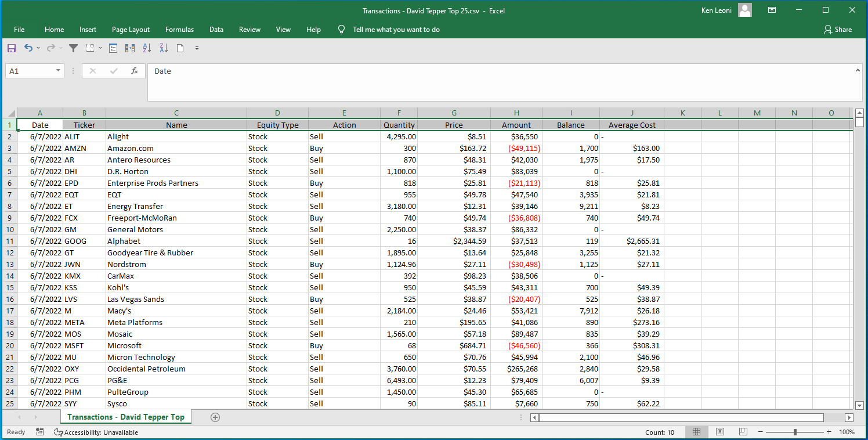Open the Help ribbon tab

[x=313, y=29]
